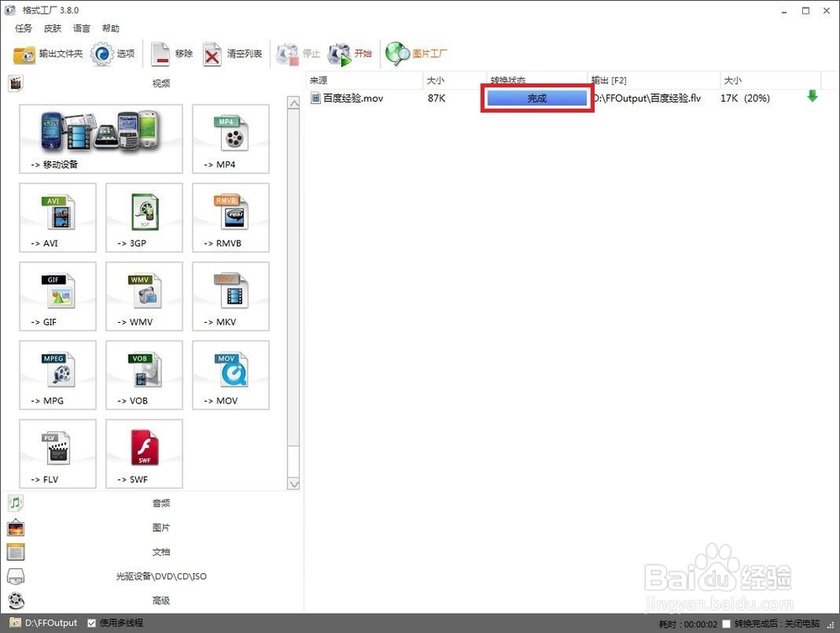Open the 语言 (Language) menu
The height and width of the screenshot is (633, 840).
point(81,29)
